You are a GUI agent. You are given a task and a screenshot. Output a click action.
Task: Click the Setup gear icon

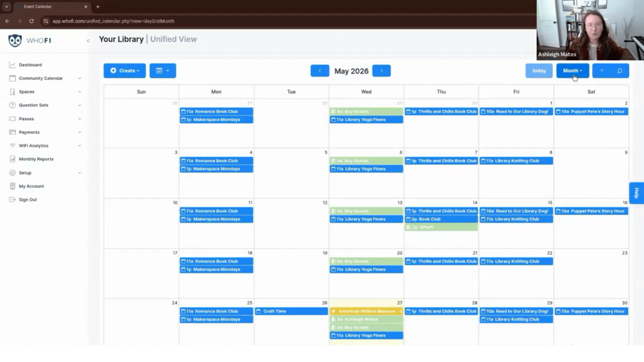12,173
